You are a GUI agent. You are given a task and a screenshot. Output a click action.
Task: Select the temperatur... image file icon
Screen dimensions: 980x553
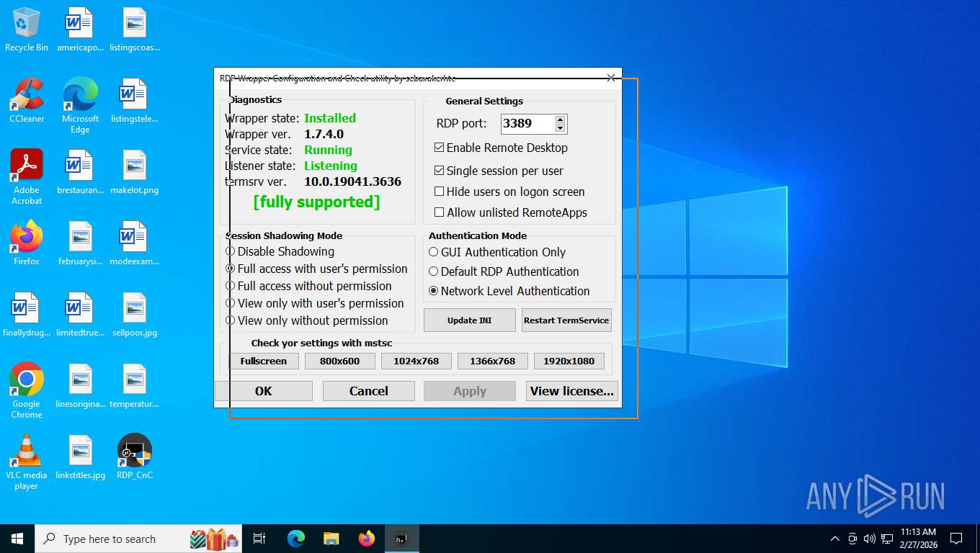pyautogui.click(x=135, y=386)
